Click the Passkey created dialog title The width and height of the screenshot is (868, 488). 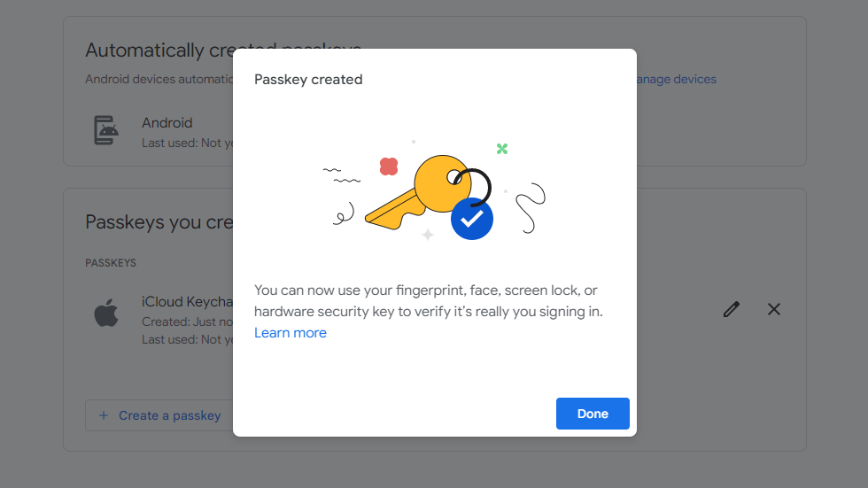click(308, 80)
